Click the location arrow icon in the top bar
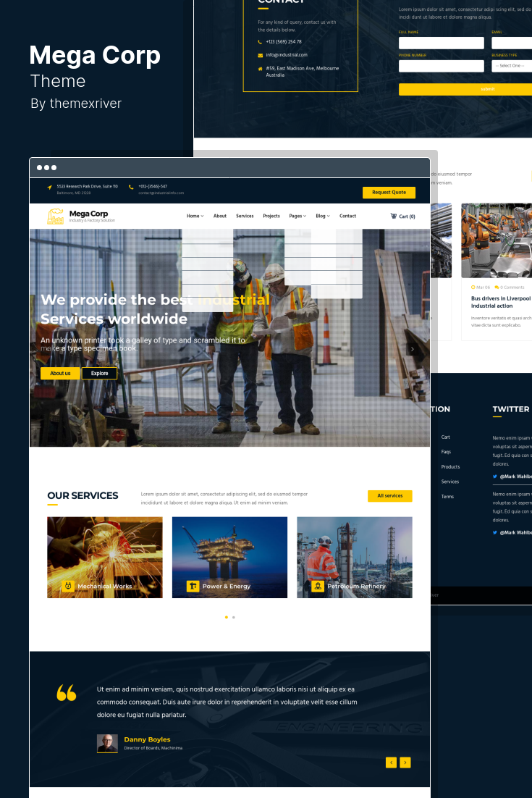Screen dimensions: 532x798 (x=49, y=188)
